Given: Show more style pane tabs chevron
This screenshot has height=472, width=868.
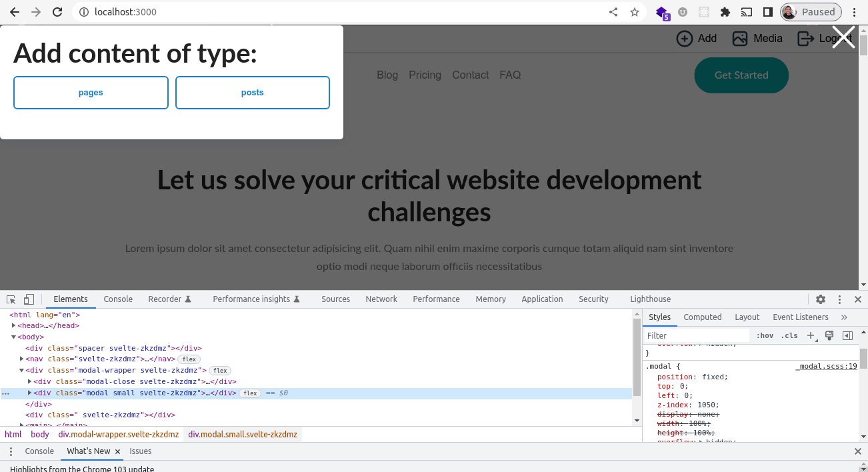Looking at the screenshot, I should [x=844, y=317].
